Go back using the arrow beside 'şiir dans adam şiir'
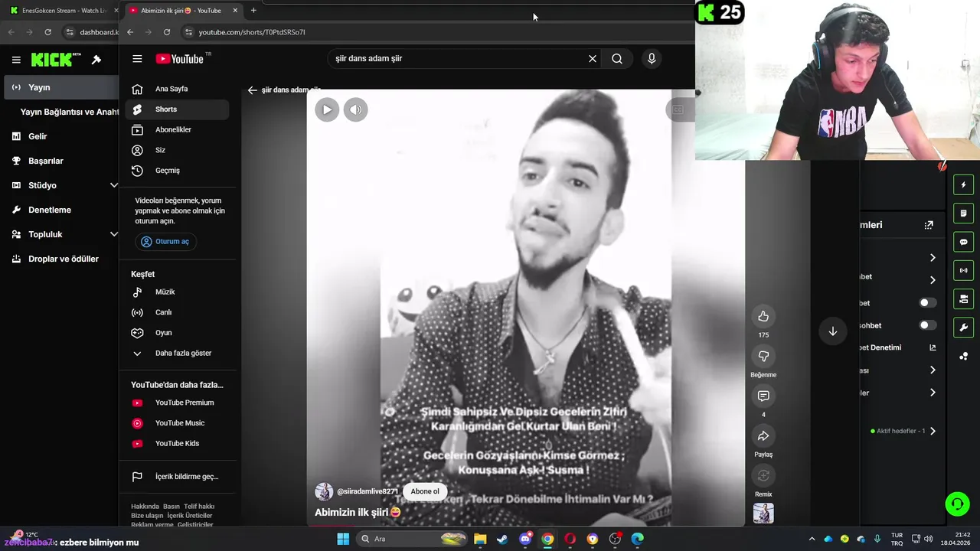Image resolution: width=980 pixels, height=551 pixels. pyautogui.click(x=253, y=90)
